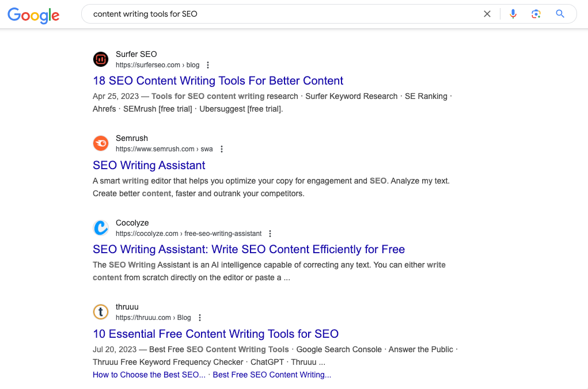Open the "Best Free SEO Content Writing..." sitelink
Screen dimensions: 588x389
click(x=272, y=375)
